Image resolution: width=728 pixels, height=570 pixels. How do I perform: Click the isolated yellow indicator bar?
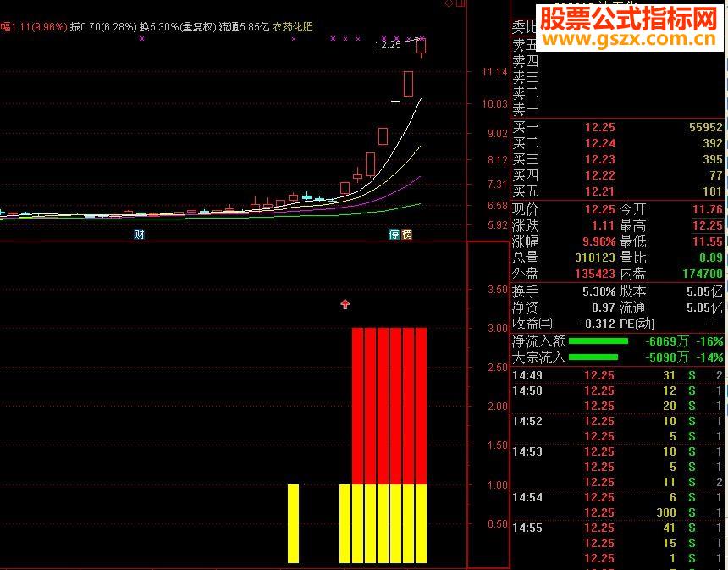[293, 523]
